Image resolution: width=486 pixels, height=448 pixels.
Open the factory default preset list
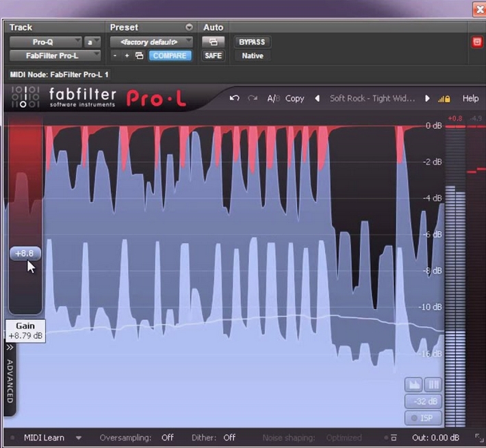[151, 42]
